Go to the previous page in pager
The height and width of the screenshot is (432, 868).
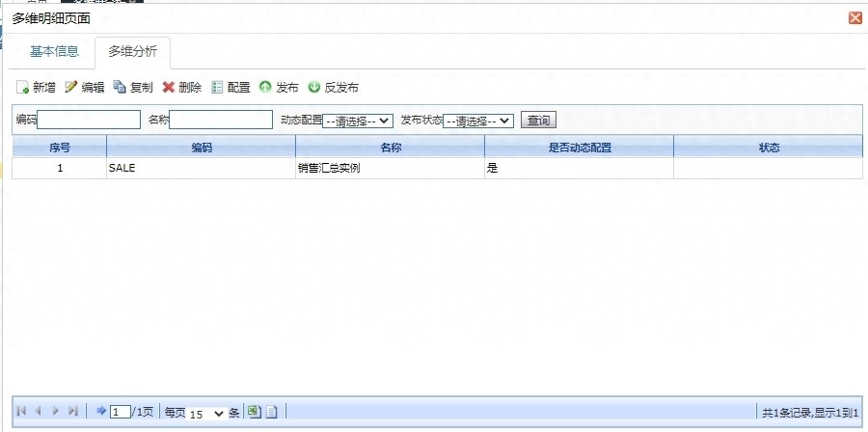[x=39, y=411]
